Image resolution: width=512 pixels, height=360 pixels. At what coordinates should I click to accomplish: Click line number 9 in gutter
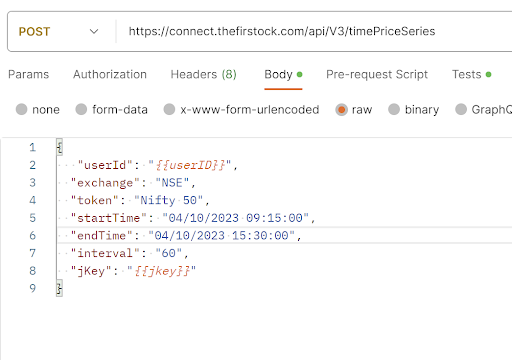point(32,288)
